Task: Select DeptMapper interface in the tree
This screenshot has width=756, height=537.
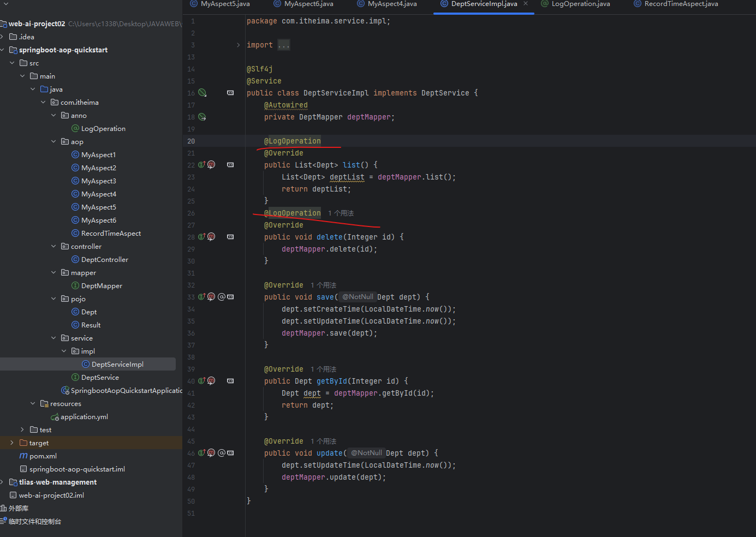Action: click(97, 286)
